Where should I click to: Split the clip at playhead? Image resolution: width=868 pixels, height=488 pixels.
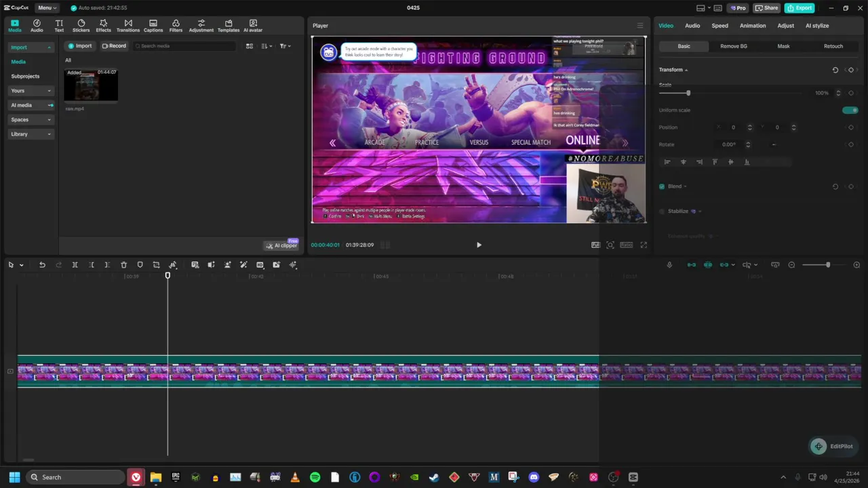pyautogui.click(x=75, y=265)
